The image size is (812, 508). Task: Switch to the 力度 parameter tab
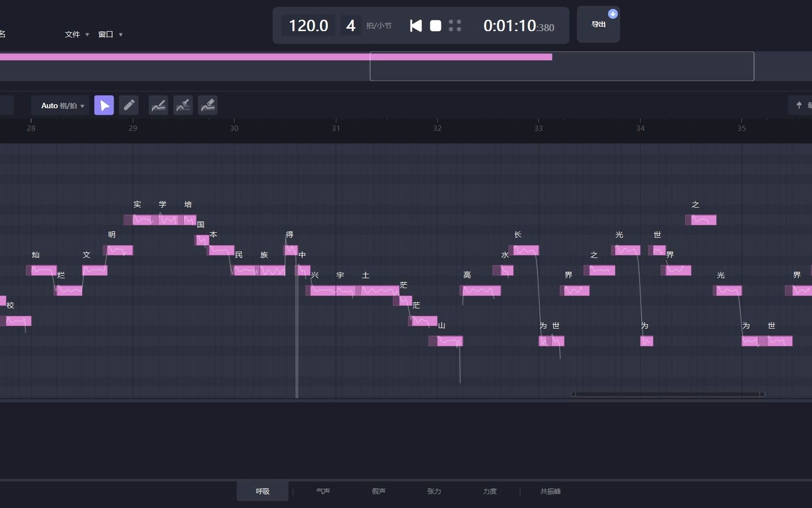pos(490,491)
